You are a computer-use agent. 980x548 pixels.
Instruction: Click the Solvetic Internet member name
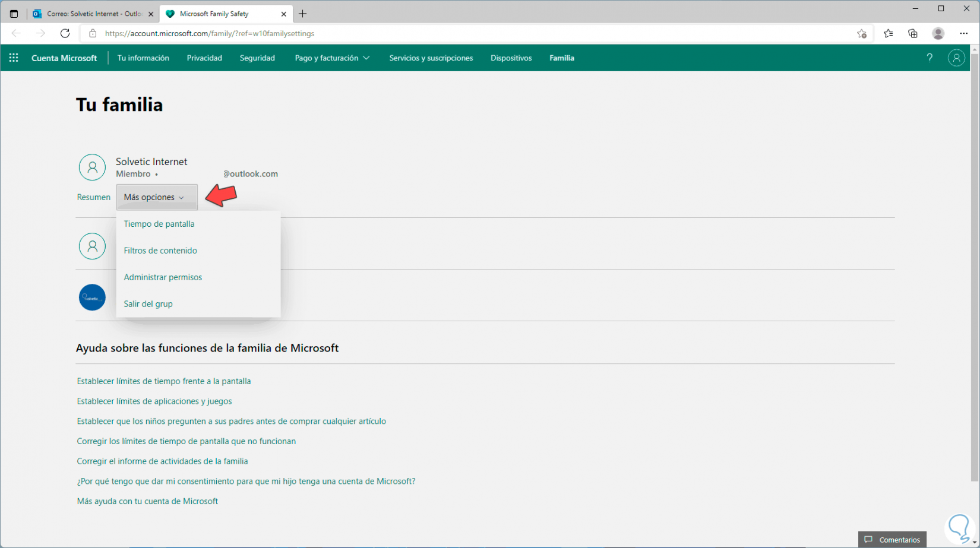pyautogui.click(x=151, y=161)
